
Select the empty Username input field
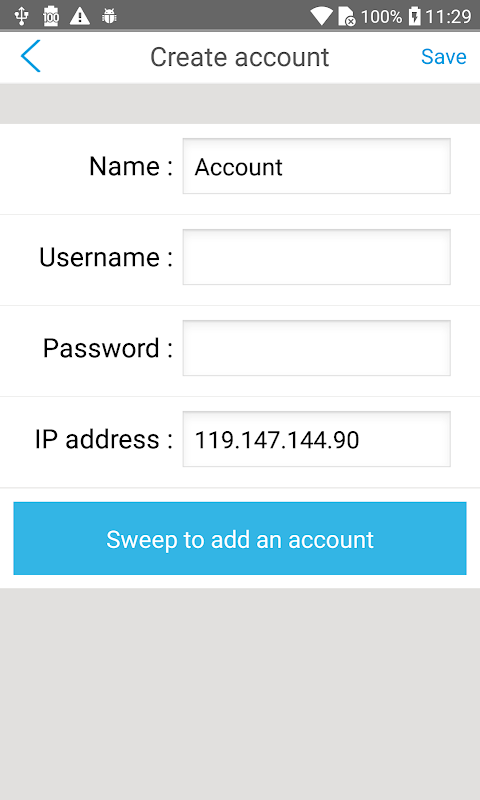tap(316, 257)
